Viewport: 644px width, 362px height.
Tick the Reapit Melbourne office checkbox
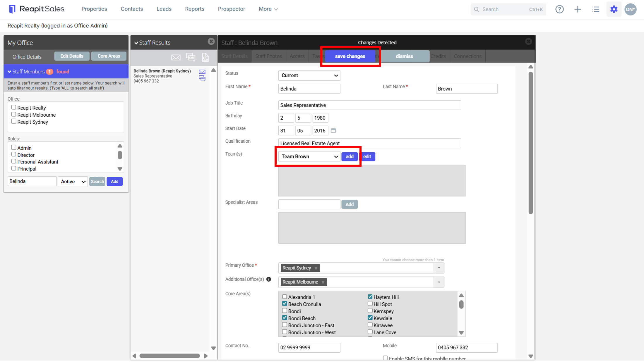click(x=13, y=115)
